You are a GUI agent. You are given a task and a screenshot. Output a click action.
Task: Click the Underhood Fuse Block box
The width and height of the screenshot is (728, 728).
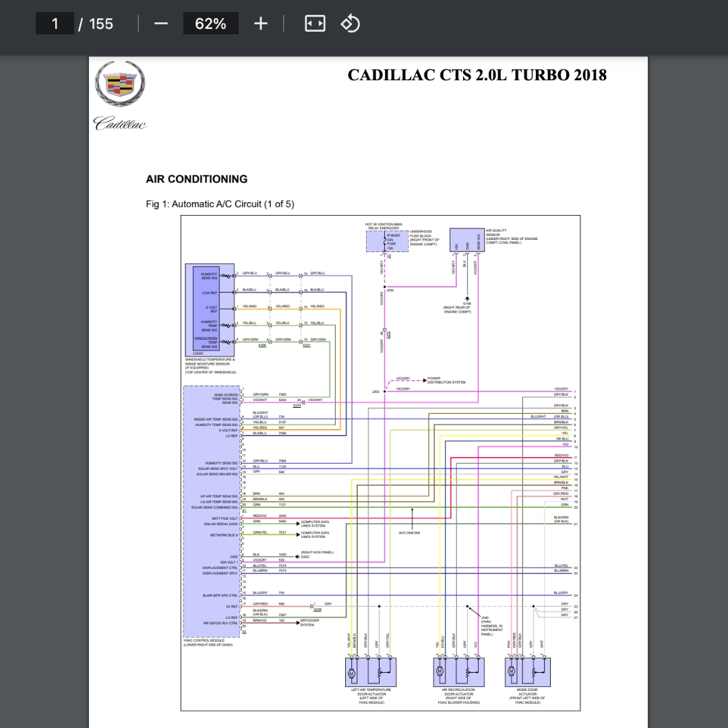pos(387,241)
